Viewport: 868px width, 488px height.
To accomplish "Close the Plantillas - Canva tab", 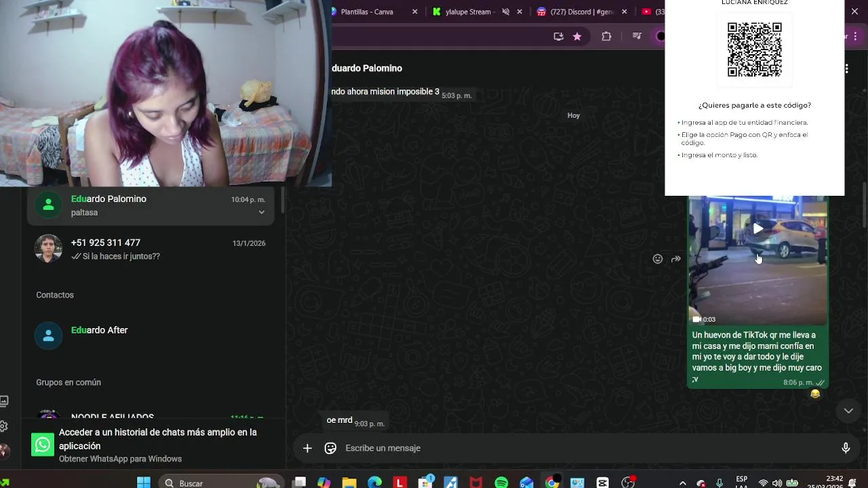I will tap(415, 12).
